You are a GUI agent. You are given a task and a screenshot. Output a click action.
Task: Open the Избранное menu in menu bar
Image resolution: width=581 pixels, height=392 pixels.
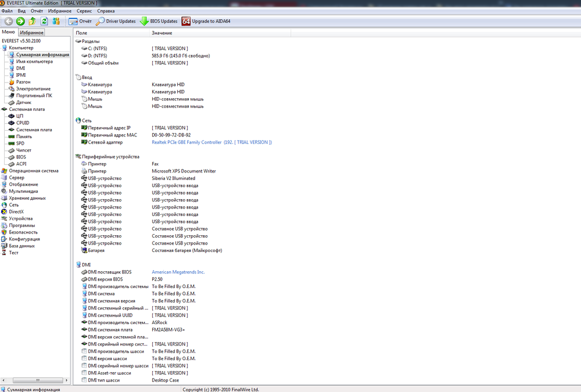60,11
